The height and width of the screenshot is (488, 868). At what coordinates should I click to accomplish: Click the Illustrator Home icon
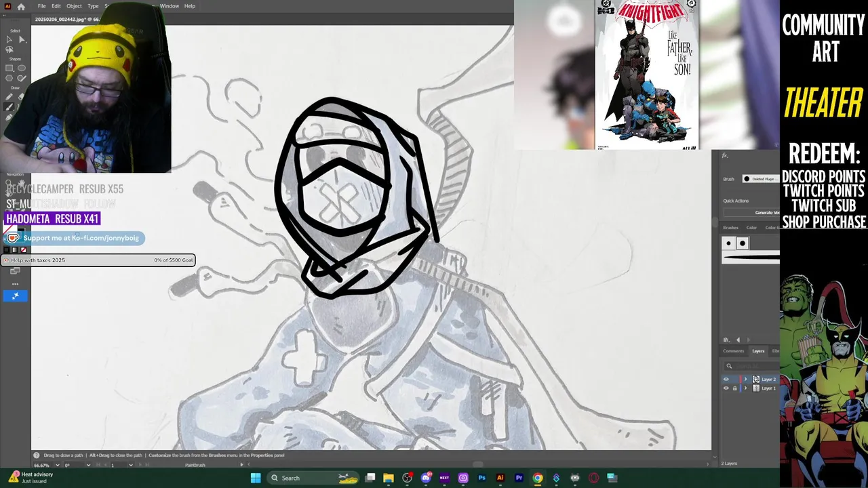(x=21, y=6)
